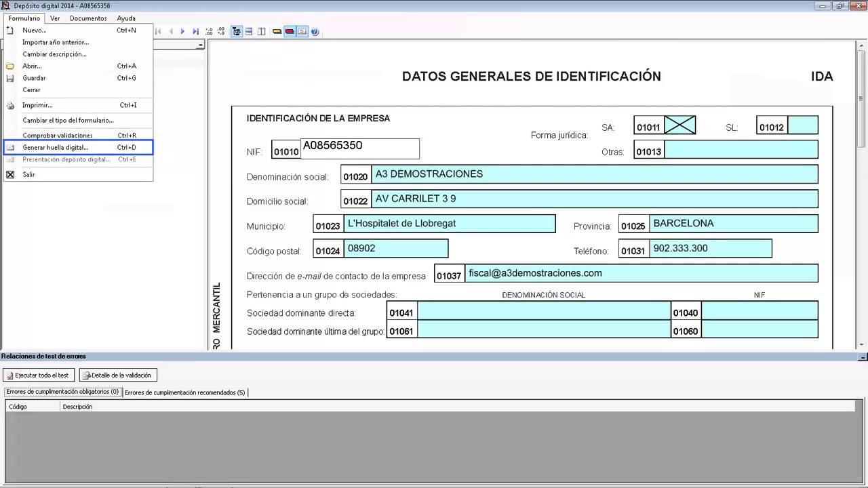Select the increase decimals toolbar icon

pyautogui.click(x=210, y=31)
